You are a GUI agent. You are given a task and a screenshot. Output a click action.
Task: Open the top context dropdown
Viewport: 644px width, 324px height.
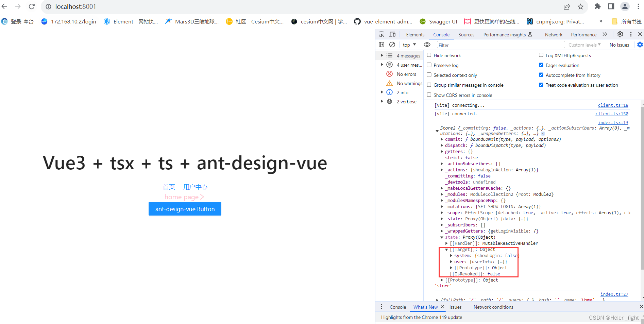pos(409,45)
